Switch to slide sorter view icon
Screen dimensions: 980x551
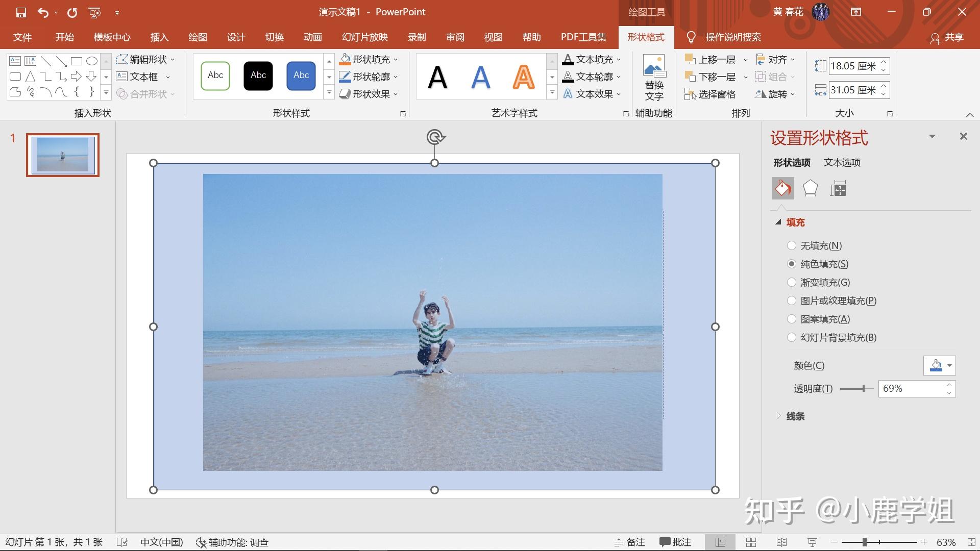(751, 542)
